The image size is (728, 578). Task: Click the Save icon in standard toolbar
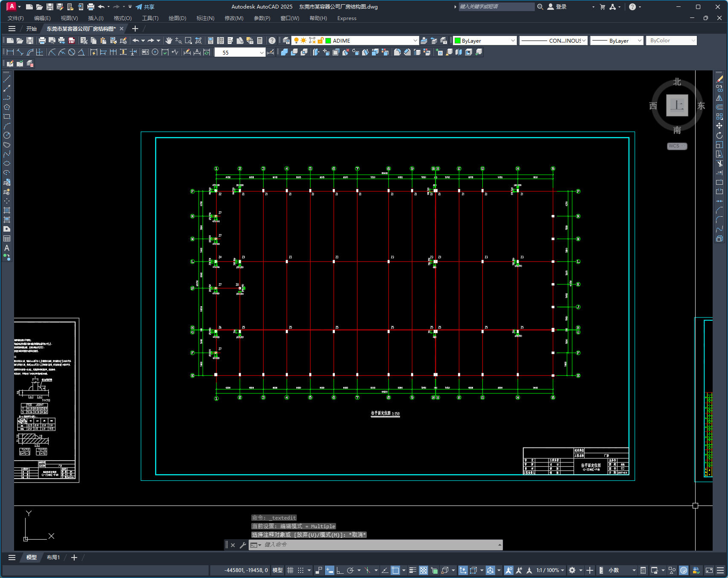[x=30, y=41]
